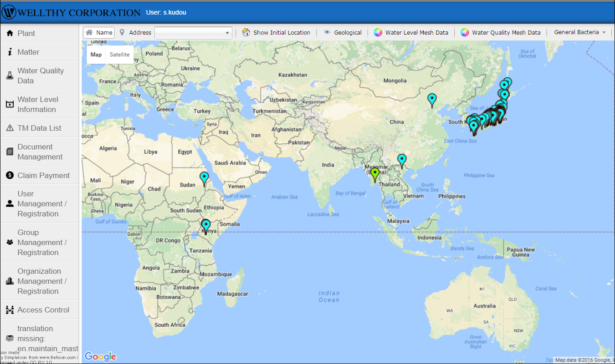Click the cyan marker in northern China
This screenshot has width=615, height=364.
432,100
